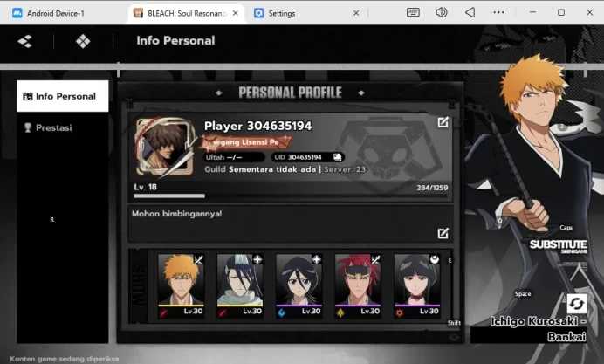This screenshot has height=364, width=604.
Task: Click the blue element icon on Rukia card
Action: coord(282,312)
